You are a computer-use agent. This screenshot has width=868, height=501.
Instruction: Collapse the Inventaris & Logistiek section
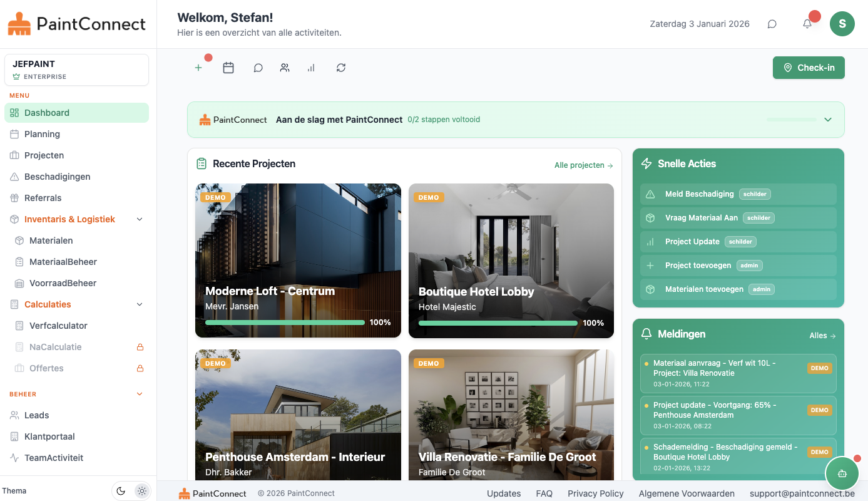point(139,219)
